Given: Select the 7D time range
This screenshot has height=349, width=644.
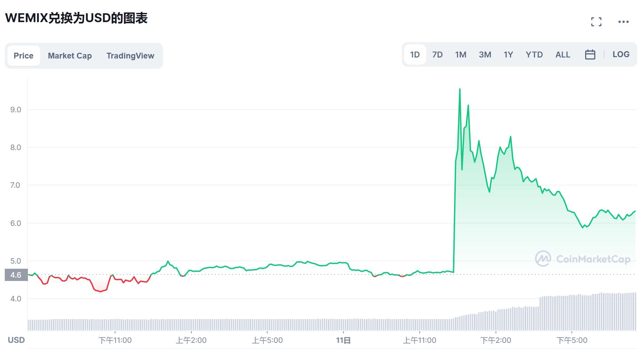Looking at the screenshot, I should pos(437,54).
